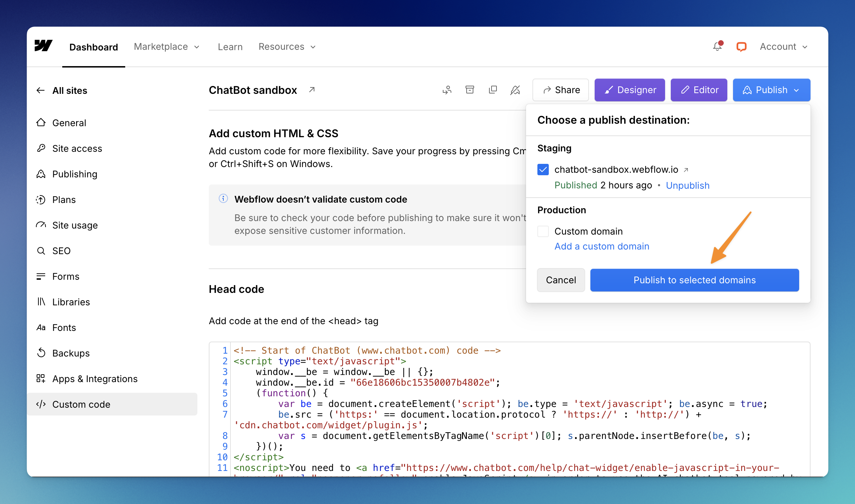Collapse the Publish dropdown button
855x504 pixels.
(771, 90)
